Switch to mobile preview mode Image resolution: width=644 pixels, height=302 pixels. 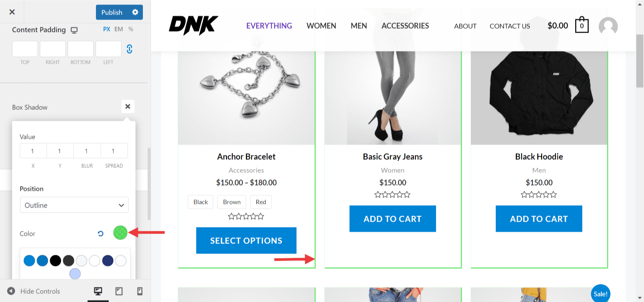click(140, 291)
